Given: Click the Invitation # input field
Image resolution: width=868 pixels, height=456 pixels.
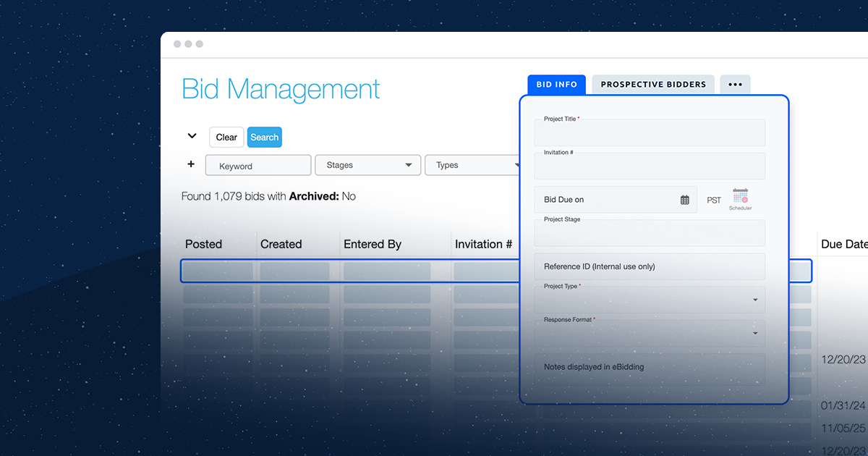Looking at the screenshot, I should 649,166.
